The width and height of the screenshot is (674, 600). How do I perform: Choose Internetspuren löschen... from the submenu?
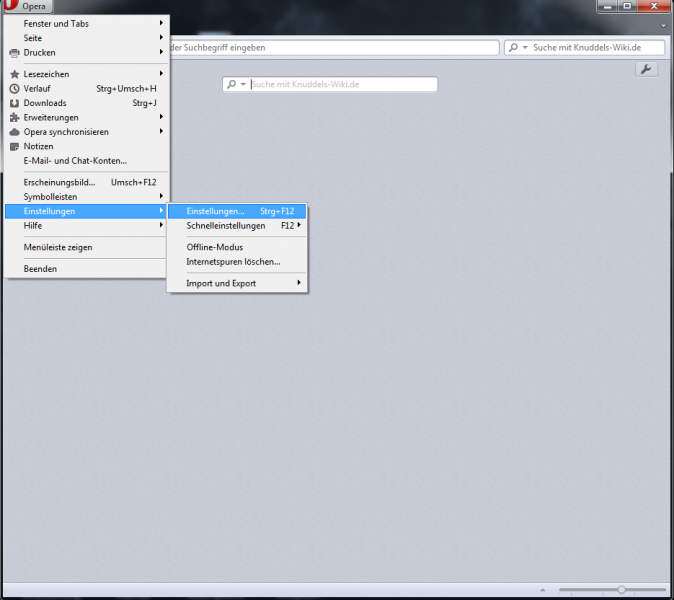[233, 262]
